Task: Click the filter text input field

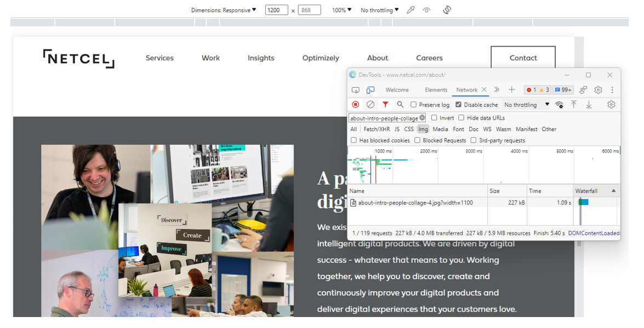Action: click(384, 118)
